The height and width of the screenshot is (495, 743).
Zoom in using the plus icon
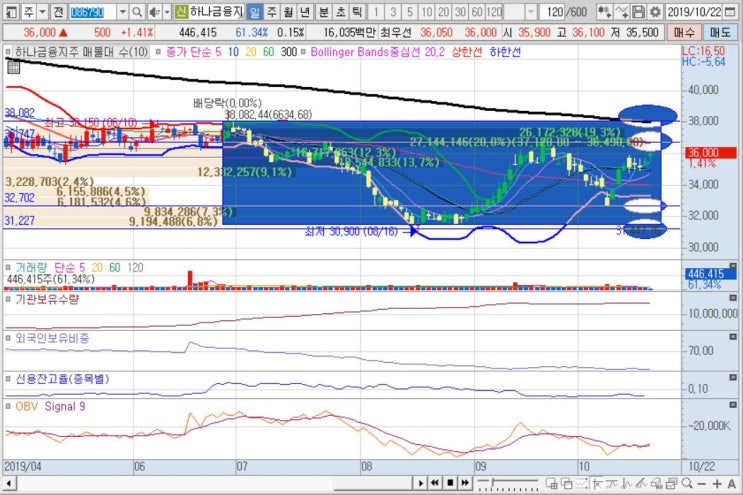click(x=717, y=484)
